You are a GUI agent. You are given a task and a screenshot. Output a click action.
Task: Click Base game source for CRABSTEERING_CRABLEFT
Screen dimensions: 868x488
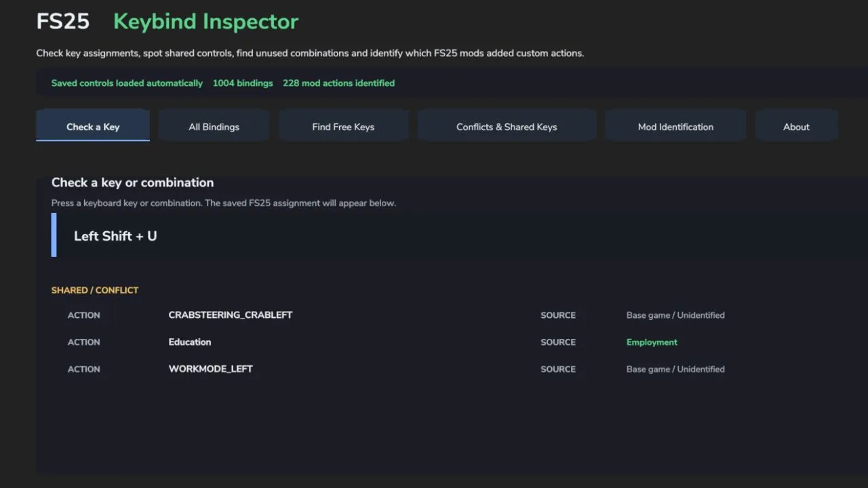pos(675,315)
